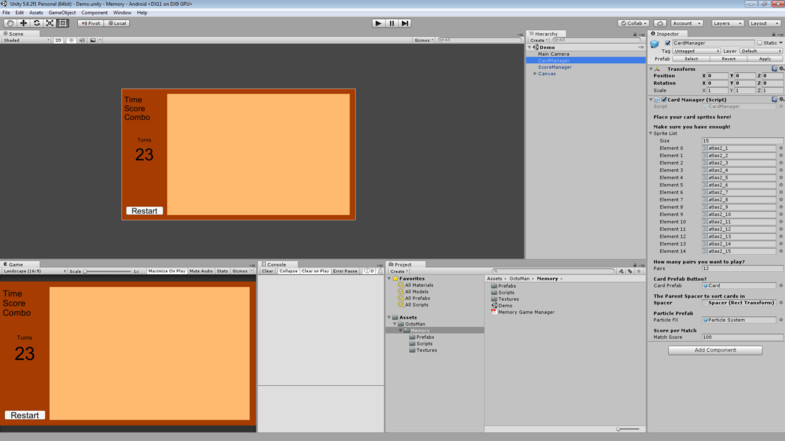785x441 pixels.
Task: Click the Pause button
Action: click(x=392, y=23)
